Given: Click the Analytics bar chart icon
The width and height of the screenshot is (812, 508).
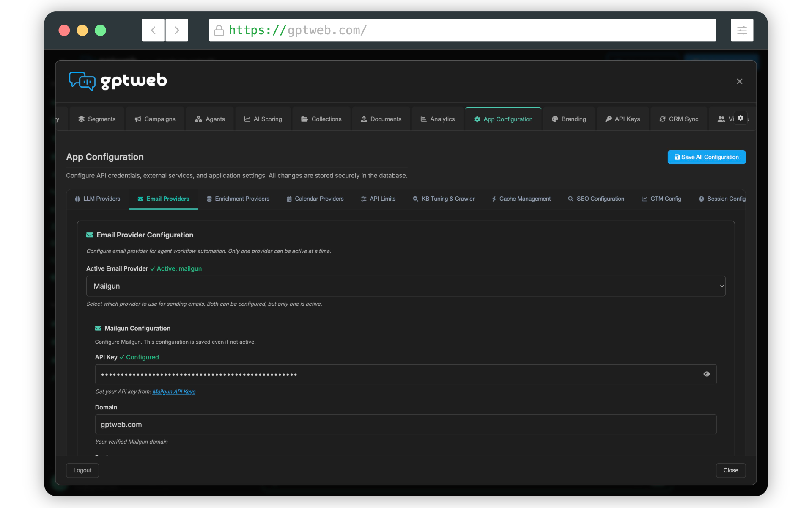Looking at the screenshot, I should click(x=423, y=119).
